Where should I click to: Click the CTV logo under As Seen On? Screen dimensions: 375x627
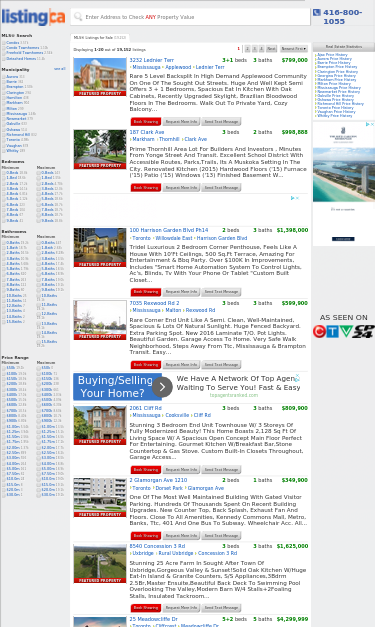click(332, 331)
